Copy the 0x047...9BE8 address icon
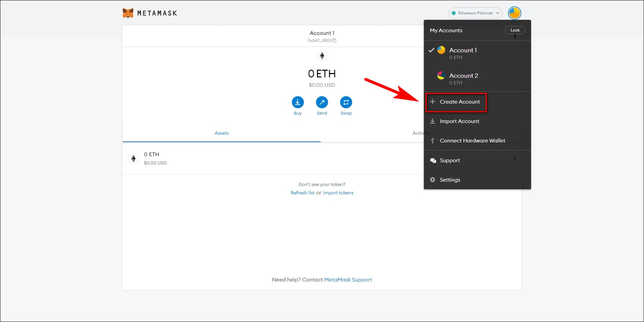Image resolution: width=644 pixels, height=322 pixels. coord(334,41)
